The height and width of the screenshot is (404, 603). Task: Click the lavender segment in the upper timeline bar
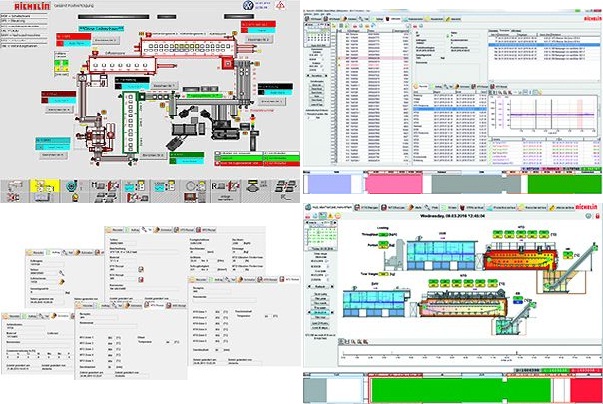[x=329, y=184]
